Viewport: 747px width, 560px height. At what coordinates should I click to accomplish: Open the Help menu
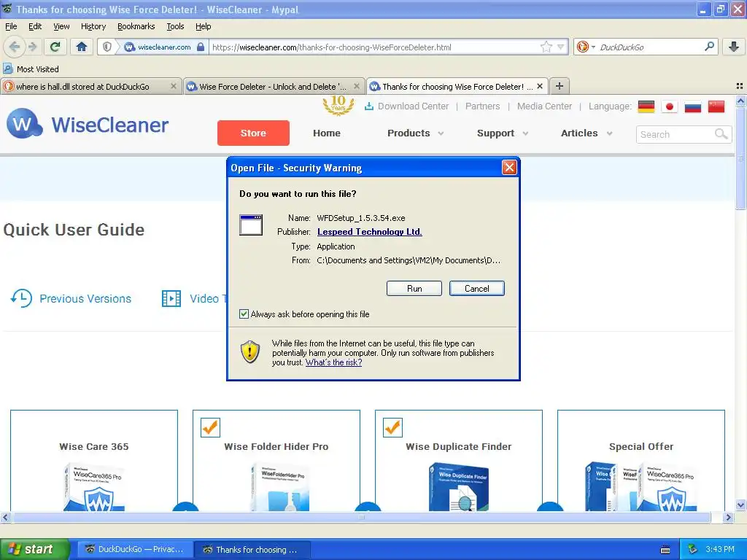tap(203, 26)
